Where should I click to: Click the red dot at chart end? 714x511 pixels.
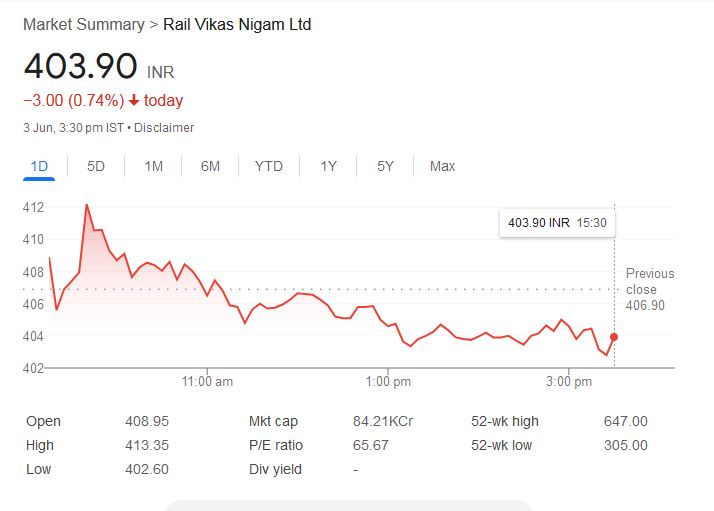click(614, 337)
